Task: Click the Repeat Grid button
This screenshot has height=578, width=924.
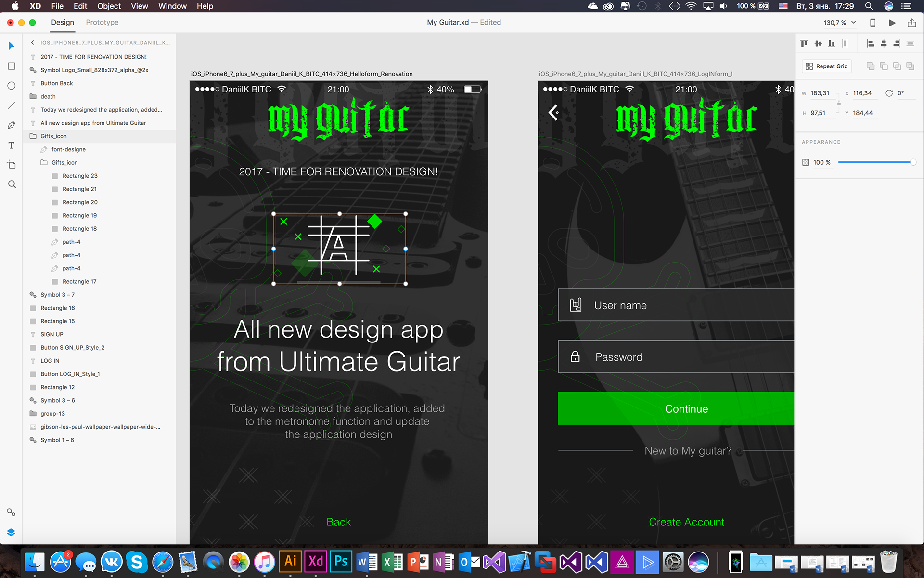Action: coord(827,66)
